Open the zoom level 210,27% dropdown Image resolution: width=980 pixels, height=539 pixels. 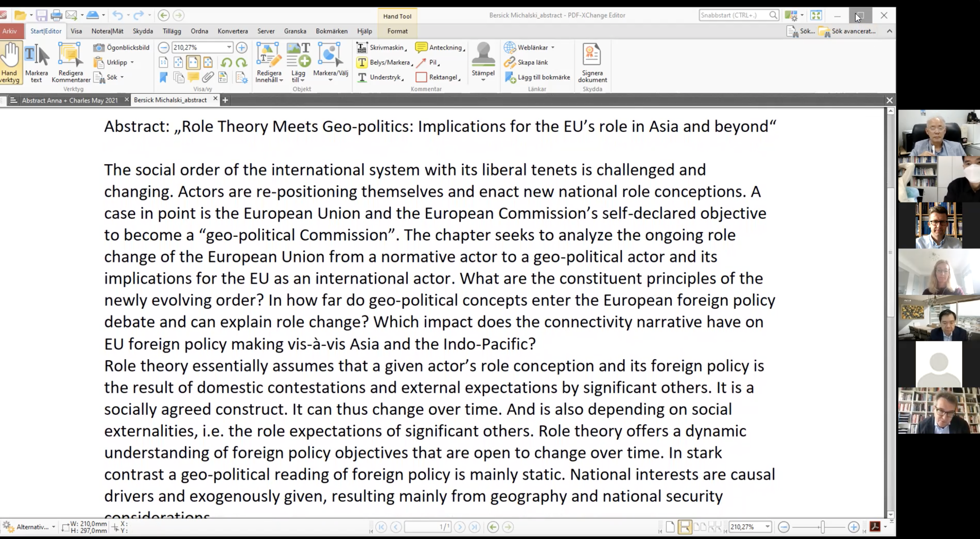[229, 48]
